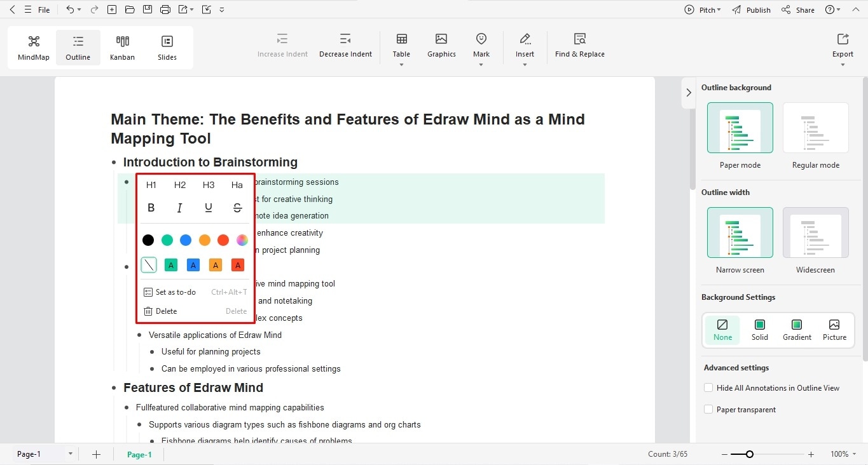The height and width of the screenshot is (465, 868).
Task: Apply H2 heading style
Action: 180,185
